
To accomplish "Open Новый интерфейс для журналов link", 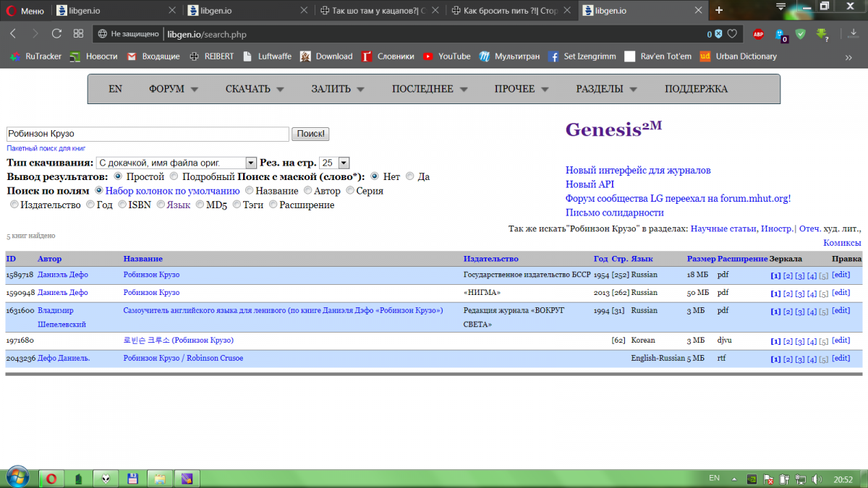I will [x=638, y=171].
